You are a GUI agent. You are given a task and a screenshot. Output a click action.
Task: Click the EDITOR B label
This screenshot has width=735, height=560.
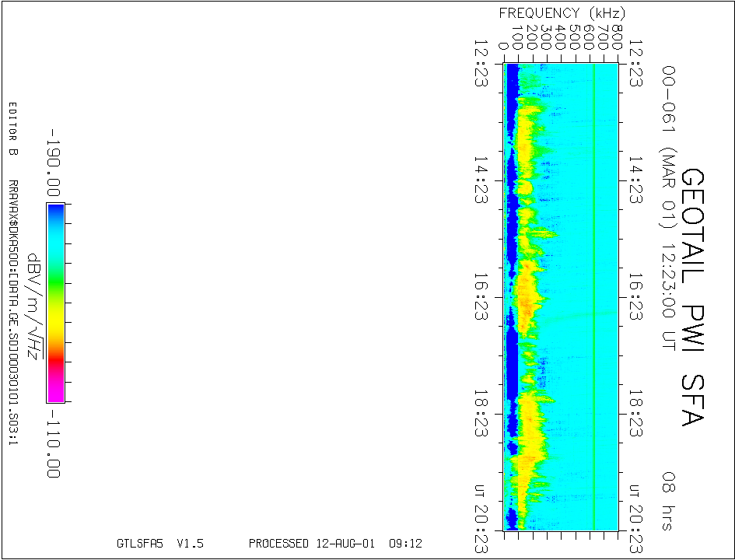12,129
